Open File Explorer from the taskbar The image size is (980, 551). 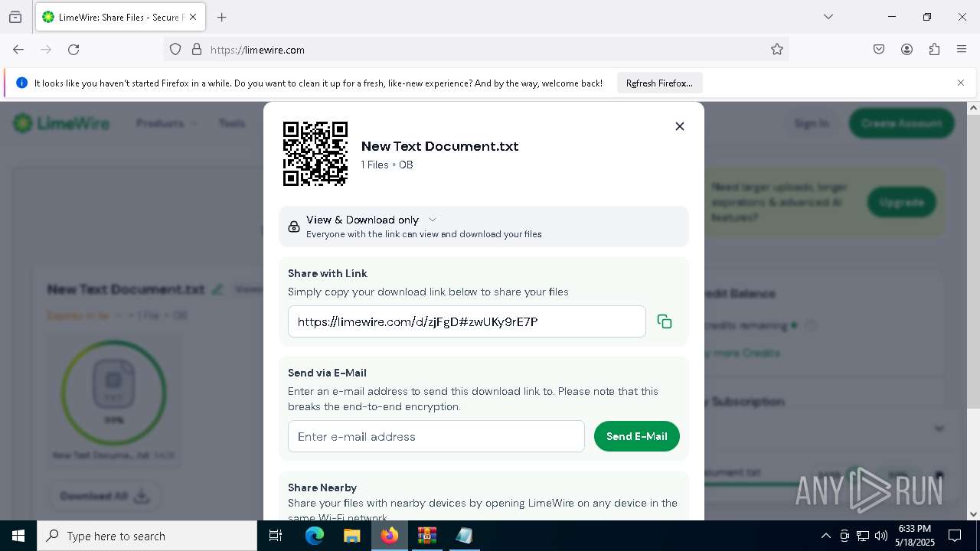coord(351,536)
